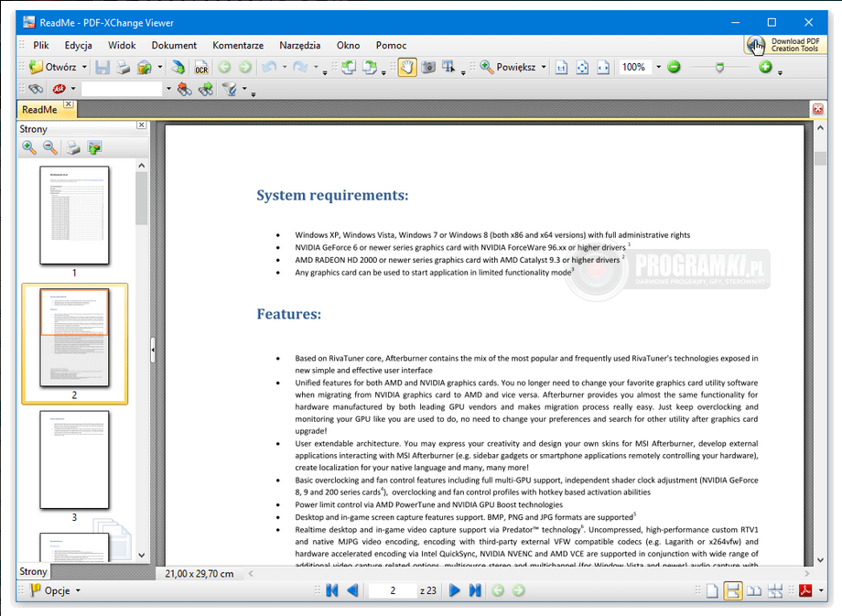Screen dimensions: 842x616
Task: Open the Dokument menu
Action: coord(174,46)
